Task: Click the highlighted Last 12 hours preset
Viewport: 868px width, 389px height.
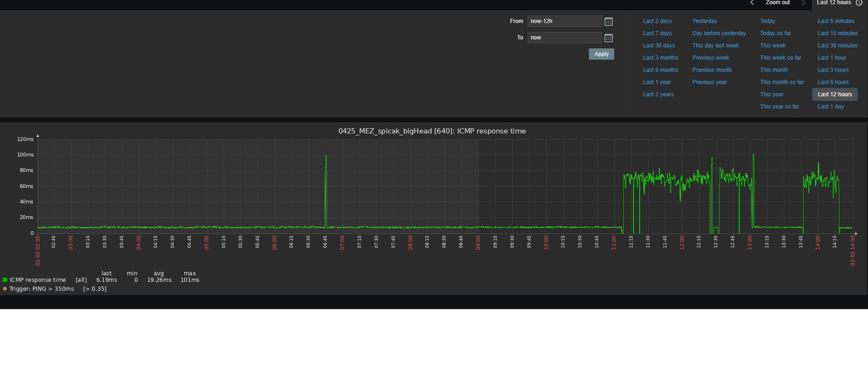Action: coord(835,94)
